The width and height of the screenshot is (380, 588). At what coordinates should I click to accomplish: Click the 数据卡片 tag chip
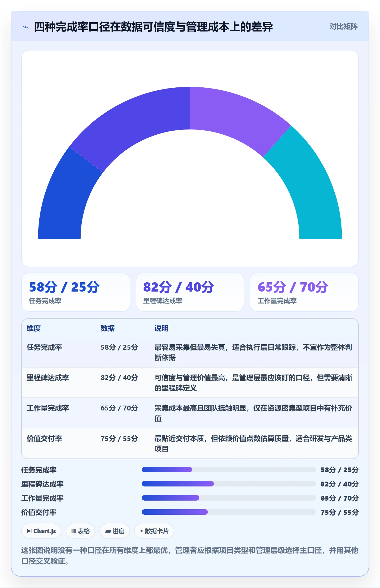pyautogui.click(x=154, y=531)
